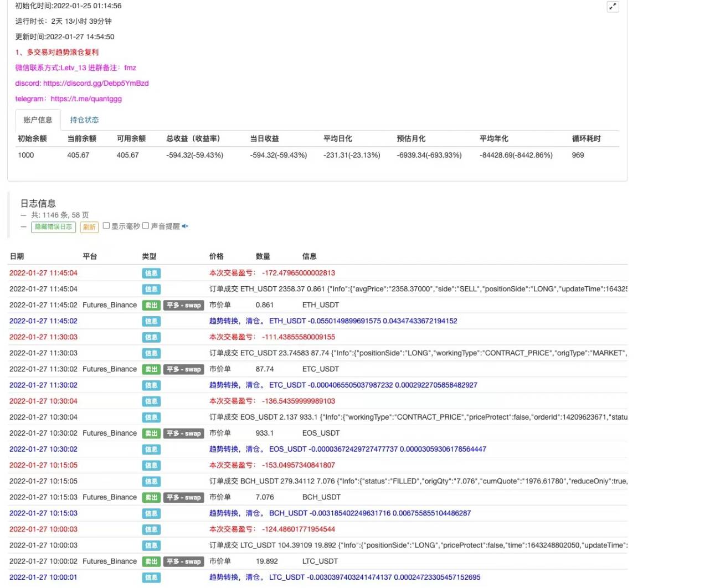Click 信息 badge of EOS_USDT 趋势转换 row
The width and height of the screenshot is (720, 588).
tap(151, 450)
